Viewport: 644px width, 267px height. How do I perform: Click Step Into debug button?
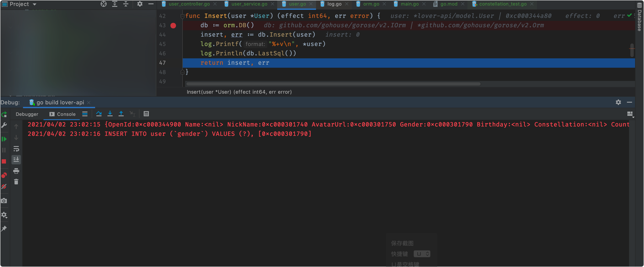[110, 114]
